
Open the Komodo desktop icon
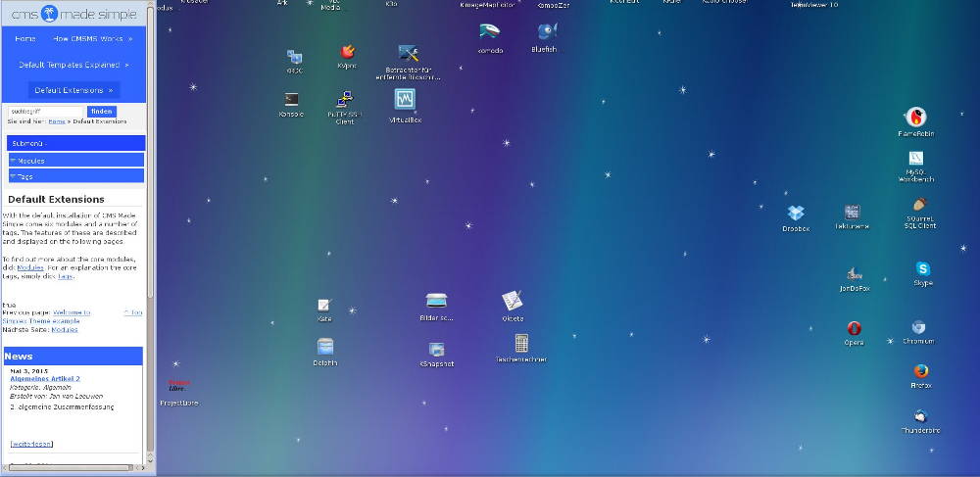pyautogui.click(x=489, y=31)
